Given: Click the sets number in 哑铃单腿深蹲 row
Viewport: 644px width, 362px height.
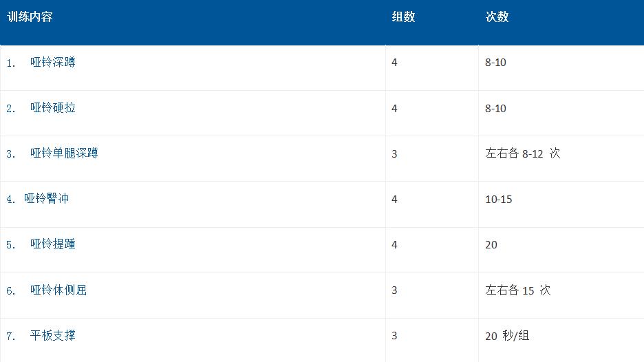Looking at the screenshot, I should (394, 154).
